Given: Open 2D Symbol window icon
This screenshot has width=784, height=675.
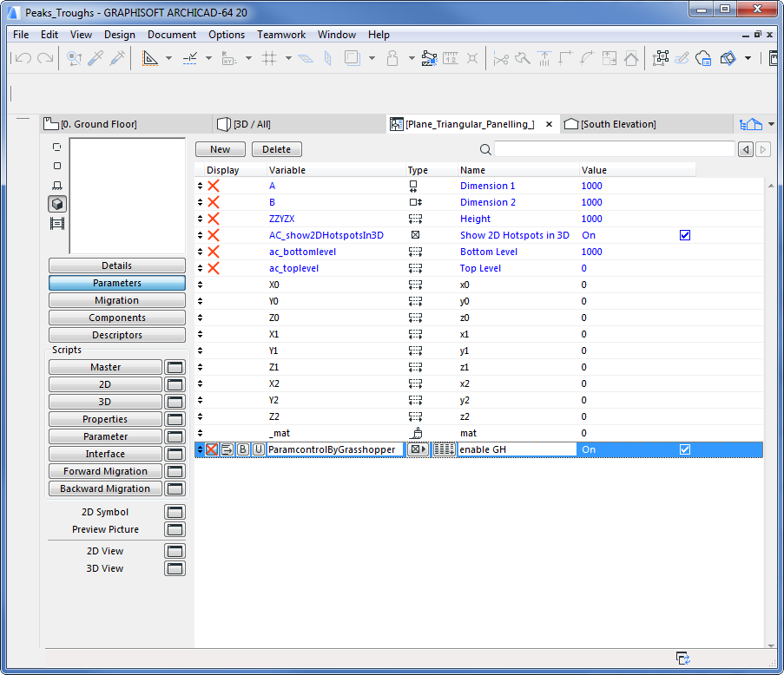Looking at the screenshot, I should [x=175, y=512].
